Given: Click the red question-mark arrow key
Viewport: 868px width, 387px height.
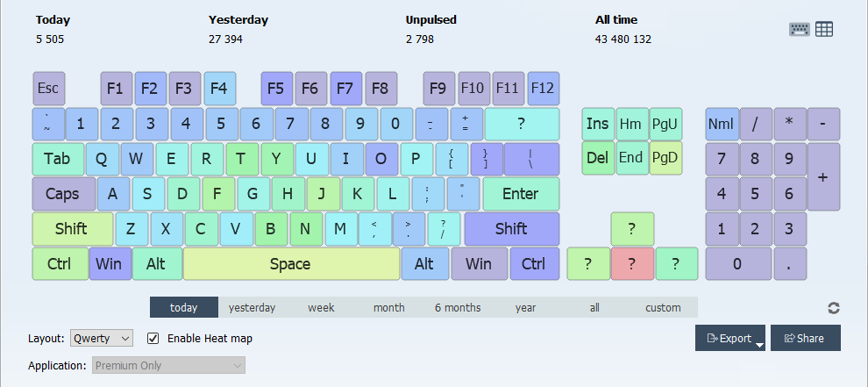Looking at the screenshot, I should [632, 263].
